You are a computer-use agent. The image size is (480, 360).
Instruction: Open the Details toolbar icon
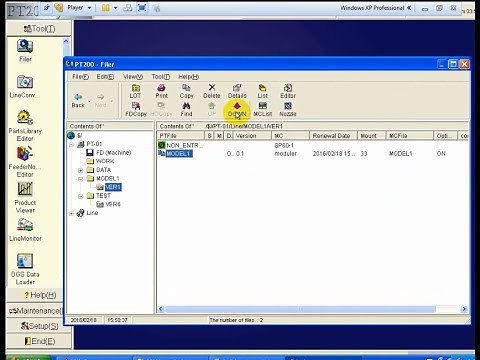237,91
